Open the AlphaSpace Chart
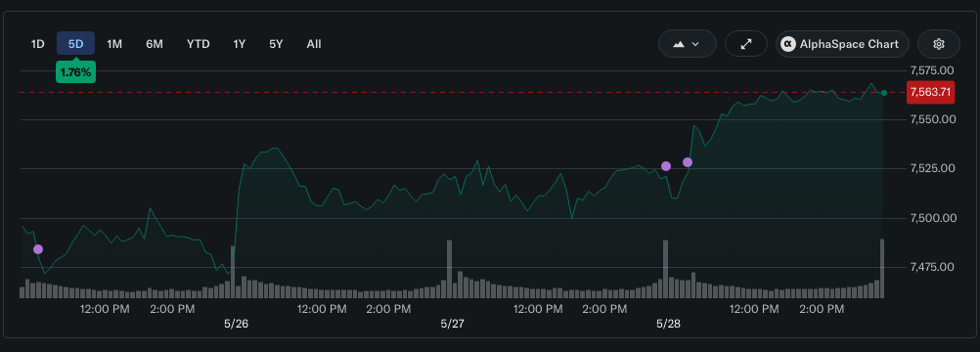 pyautogui.click(x=842, y=44)
